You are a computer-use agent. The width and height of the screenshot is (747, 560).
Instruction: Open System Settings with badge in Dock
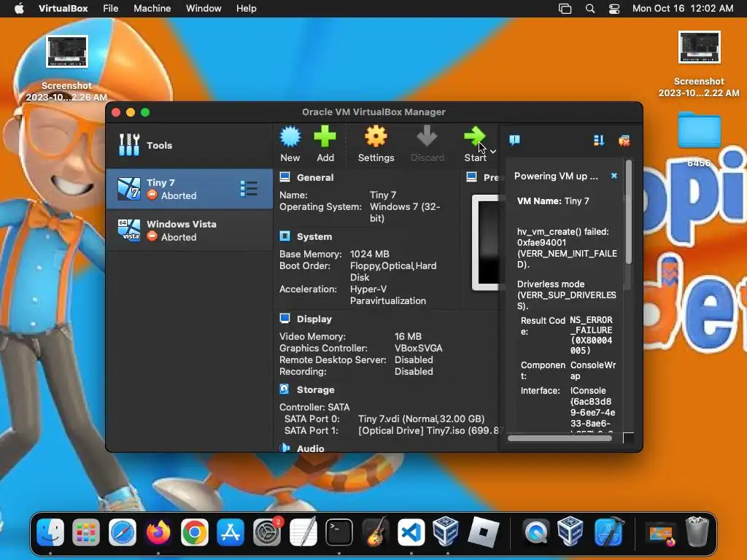267,532
